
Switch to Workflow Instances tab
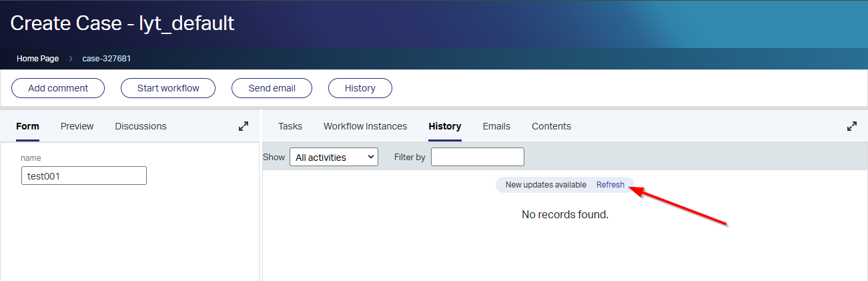click(x=365, y=126)
